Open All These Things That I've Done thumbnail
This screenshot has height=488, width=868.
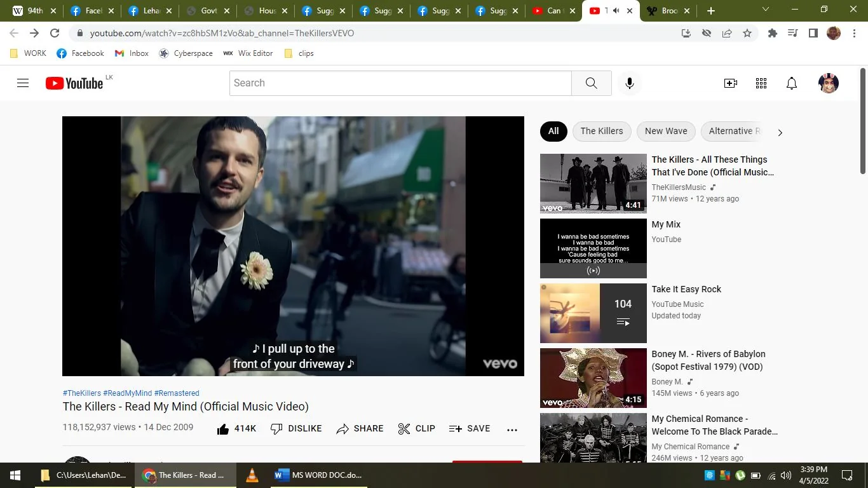pos(593,184)
